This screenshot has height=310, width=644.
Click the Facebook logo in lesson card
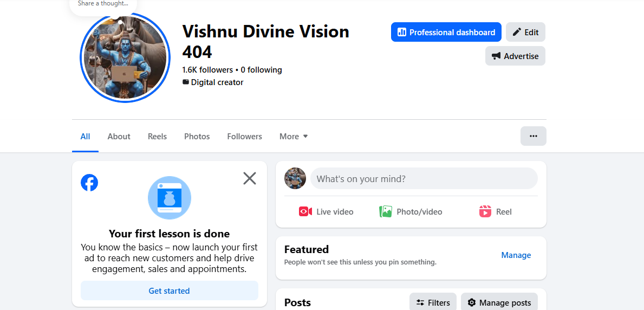tap(89, 183)
